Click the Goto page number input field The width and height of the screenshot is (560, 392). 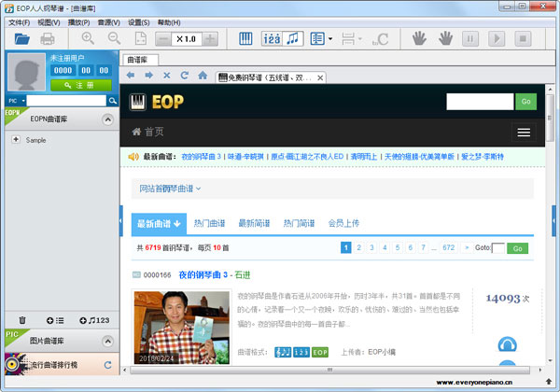tap(497, 248)
